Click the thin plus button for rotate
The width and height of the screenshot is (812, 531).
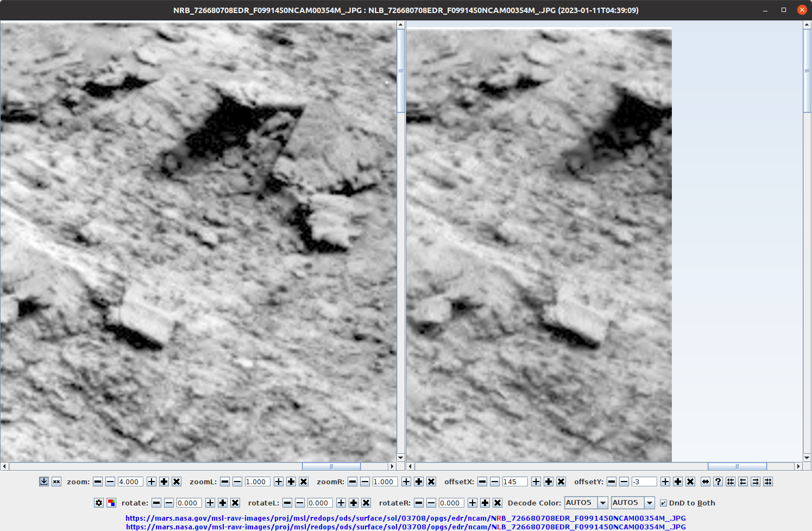point(210,503)
